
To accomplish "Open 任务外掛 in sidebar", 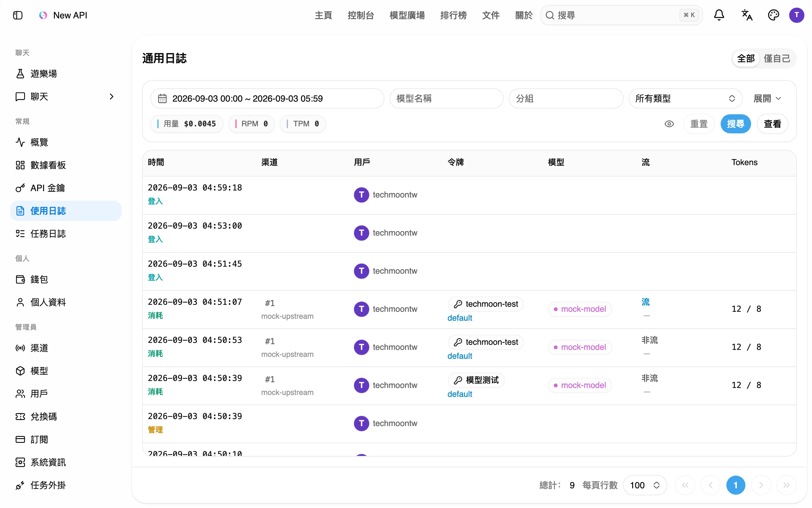I will pyautogui.click(x=66, y=485).
